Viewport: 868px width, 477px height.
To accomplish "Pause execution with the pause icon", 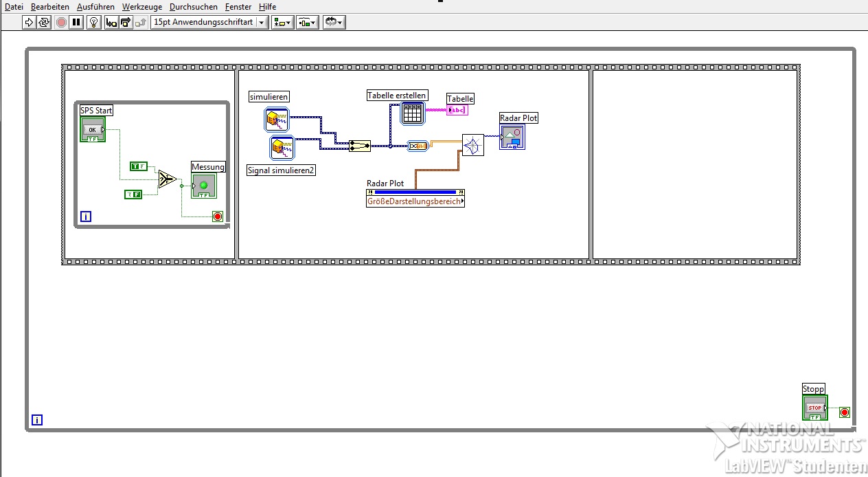I will pyautogui.click(x=76, y=22).
